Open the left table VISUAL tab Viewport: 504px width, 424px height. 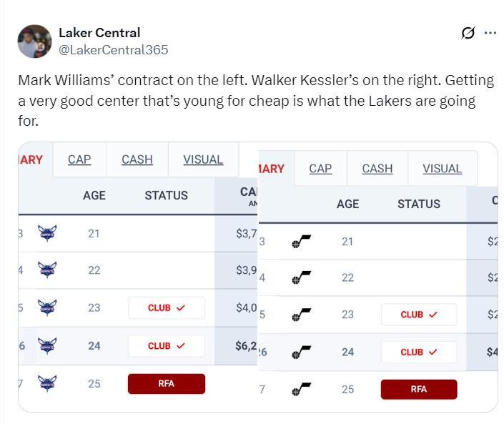pyautogui.click(x=203, y=159)
